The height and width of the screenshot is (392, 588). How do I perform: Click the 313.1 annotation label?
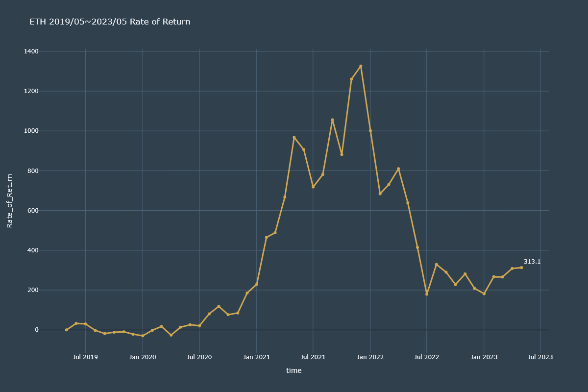pyautogui.click(x=532, y=262)
